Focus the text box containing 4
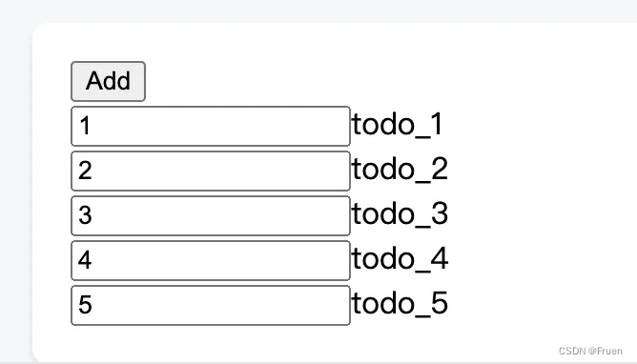637x364 pixels. pos(211,260)
